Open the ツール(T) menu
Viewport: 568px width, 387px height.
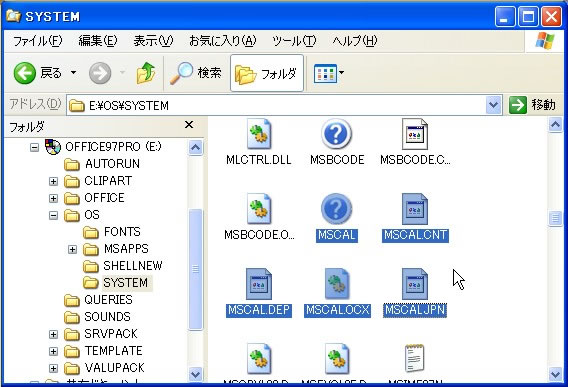click(x=294, y=41)
